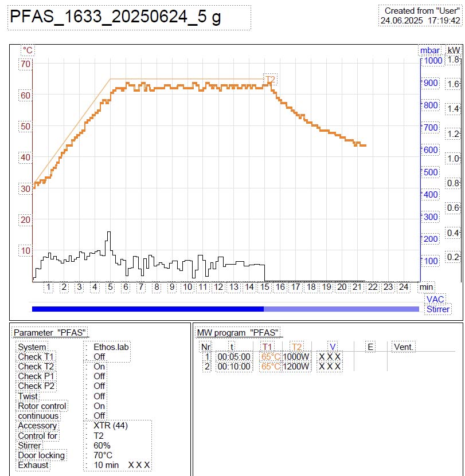
Task: Select the °C axis unit label
Action: [28, 50]
